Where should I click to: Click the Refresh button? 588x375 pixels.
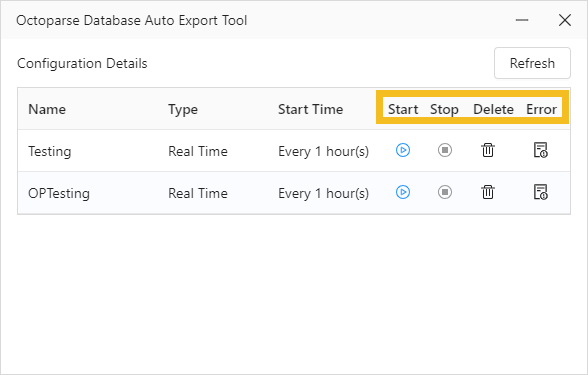coord(532,63)
